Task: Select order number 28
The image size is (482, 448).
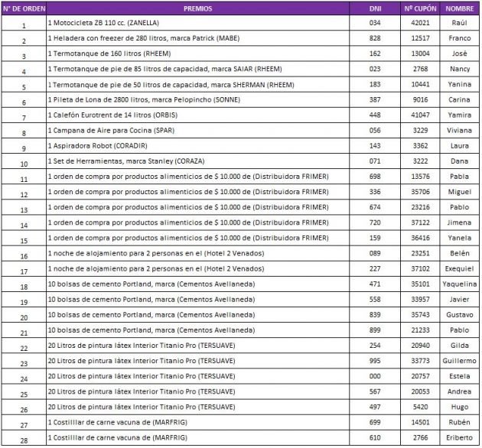Action: [x=24, y=440]
